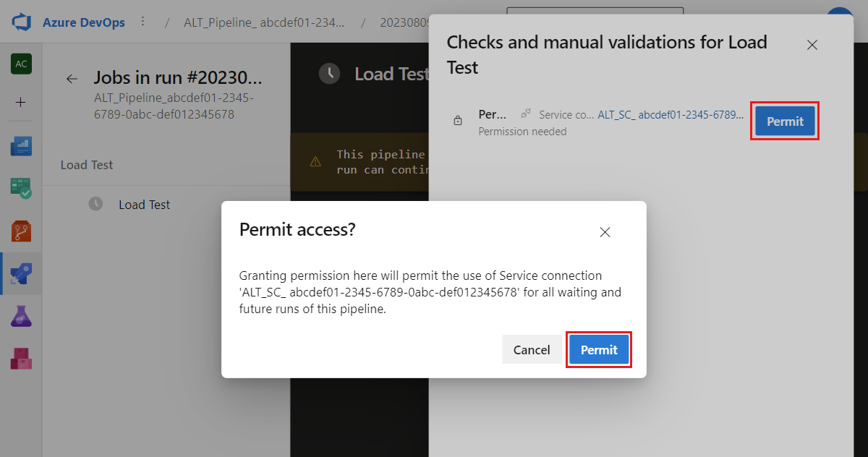Close the Checks and manual validations panel
868x457 pixels.
point(812,45)
